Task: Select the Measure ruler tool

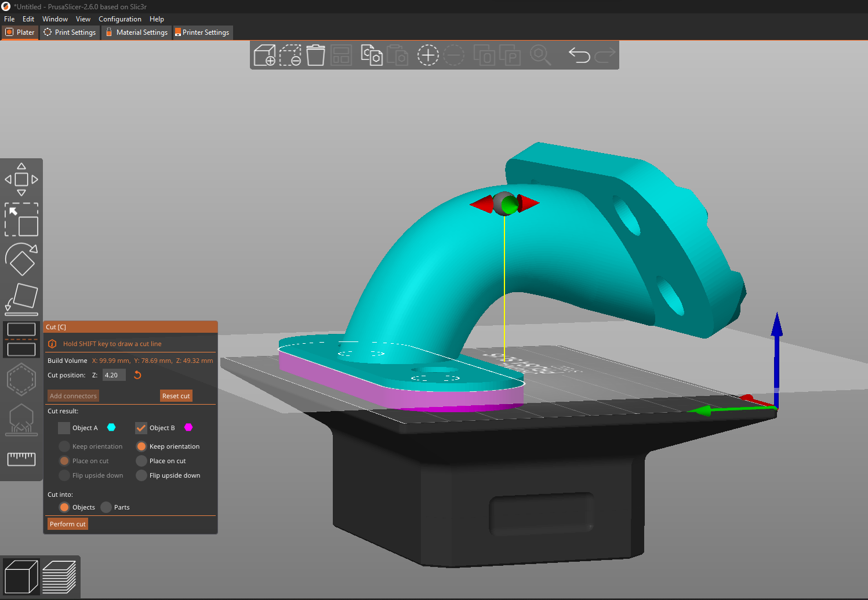Action: pos(21,459)
